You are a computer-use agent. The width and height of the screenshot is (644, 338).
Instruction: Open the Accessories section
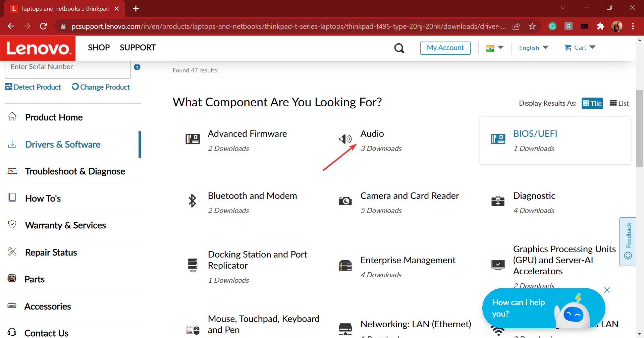[73, 306]
